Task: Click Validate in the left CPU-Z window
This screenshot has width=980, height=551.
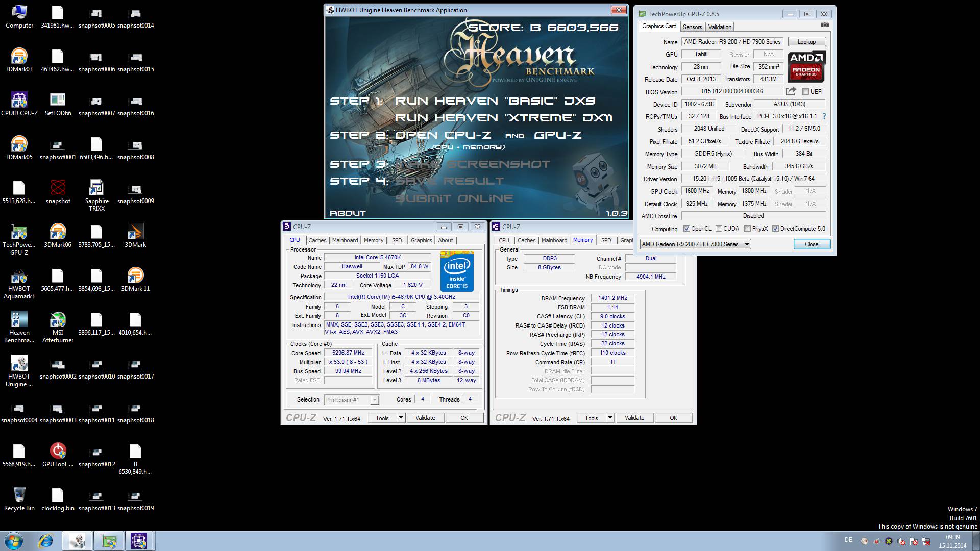Action: pos(425,418)
